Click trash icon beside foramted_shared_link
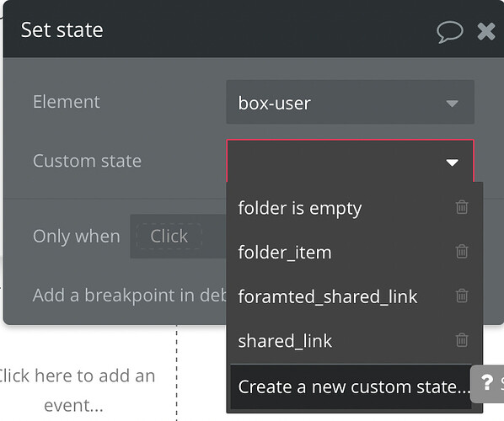Viewport: 504px width, 421px height. [x=462, y=296]
